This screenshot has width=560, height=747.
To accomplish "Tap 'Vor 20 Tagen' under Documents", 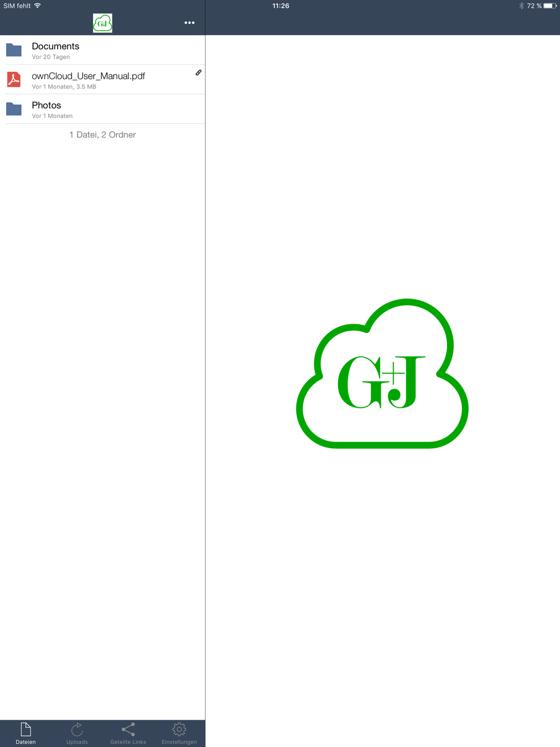I will (51, 57).
